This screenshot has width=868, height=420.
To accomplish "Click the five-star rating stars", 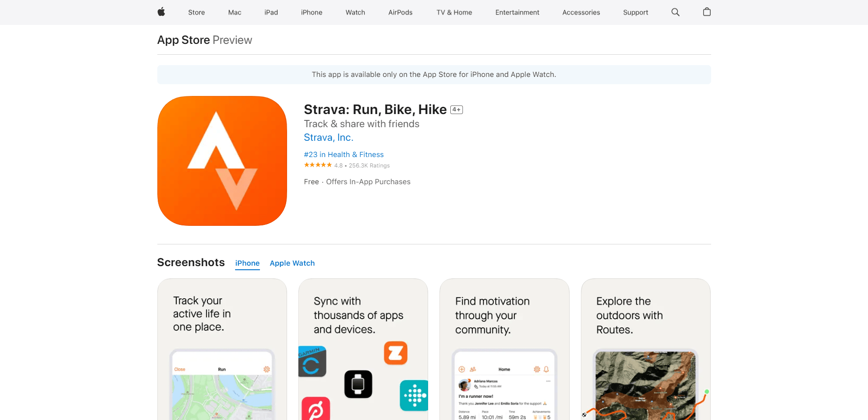I will tap(318, 165).
